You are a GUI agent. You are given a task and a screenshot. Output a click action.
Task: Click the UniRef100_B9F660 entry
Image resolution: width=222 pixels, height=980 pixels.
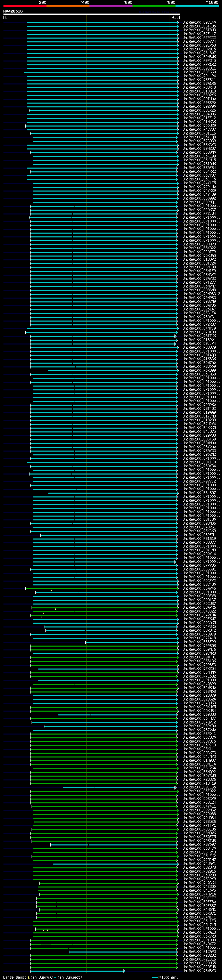199,72
